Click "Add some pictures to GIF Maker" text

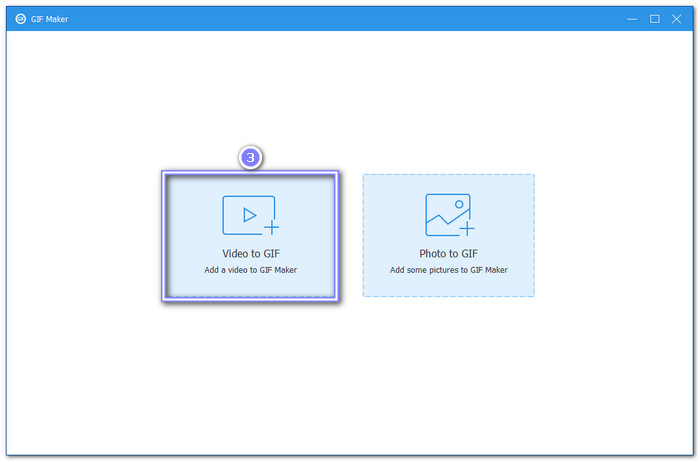coord(449,270)
